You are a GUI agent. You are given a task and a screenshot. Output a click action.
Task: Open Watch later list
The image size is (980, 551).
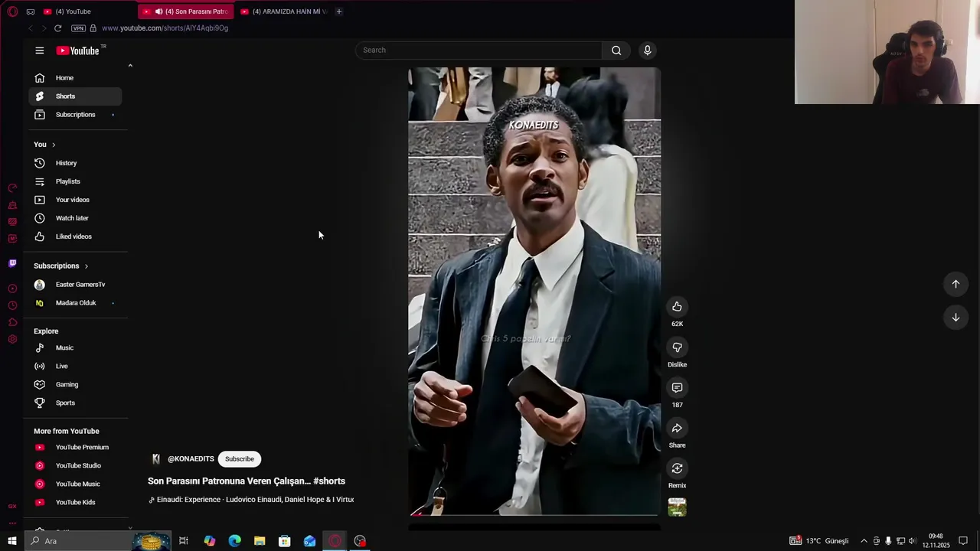75,218
